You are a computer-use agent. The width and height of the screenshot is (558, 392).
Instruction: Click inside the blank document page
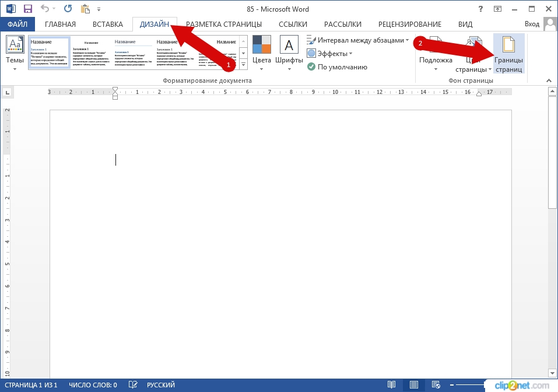pos(280,244)
